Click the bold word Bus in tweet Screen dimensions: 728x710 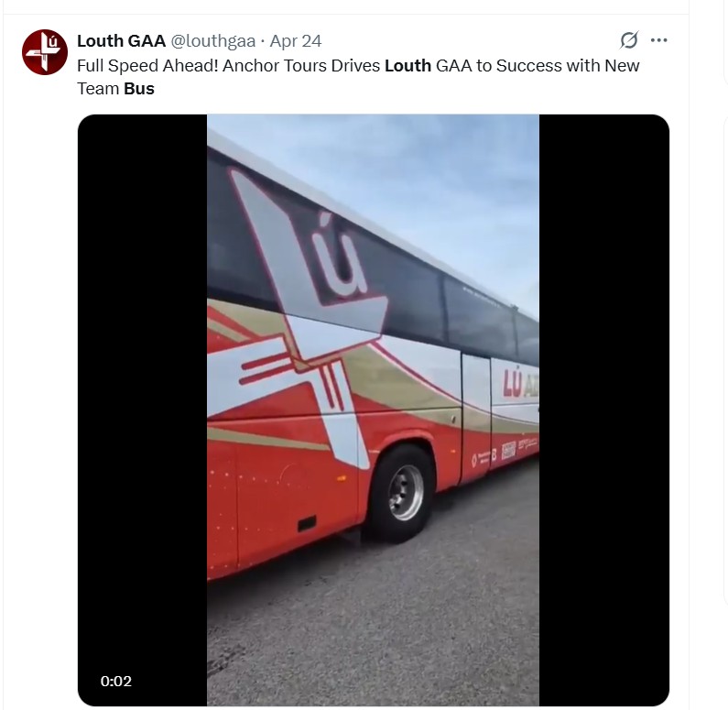coord(139,89)
